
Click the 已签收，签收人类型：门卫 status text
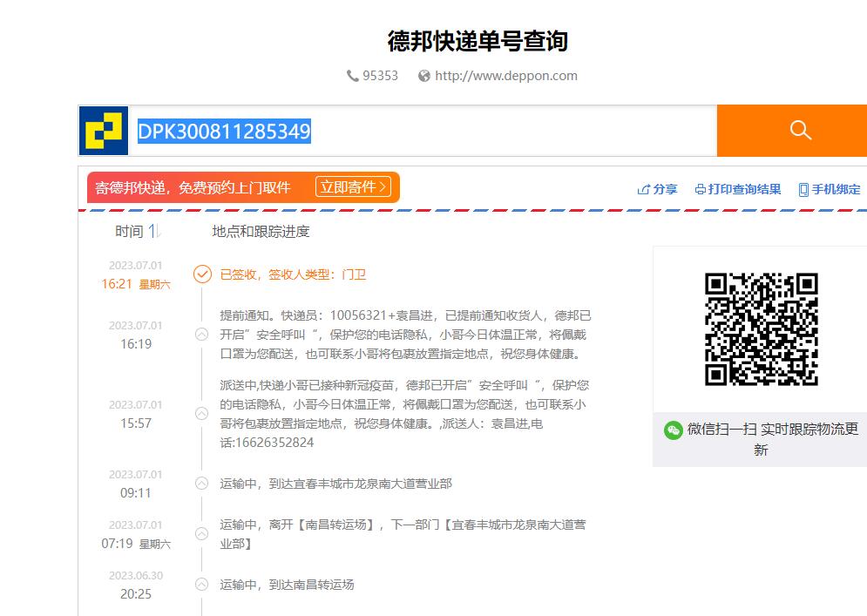pyautogui.click(x=293, y=274)
